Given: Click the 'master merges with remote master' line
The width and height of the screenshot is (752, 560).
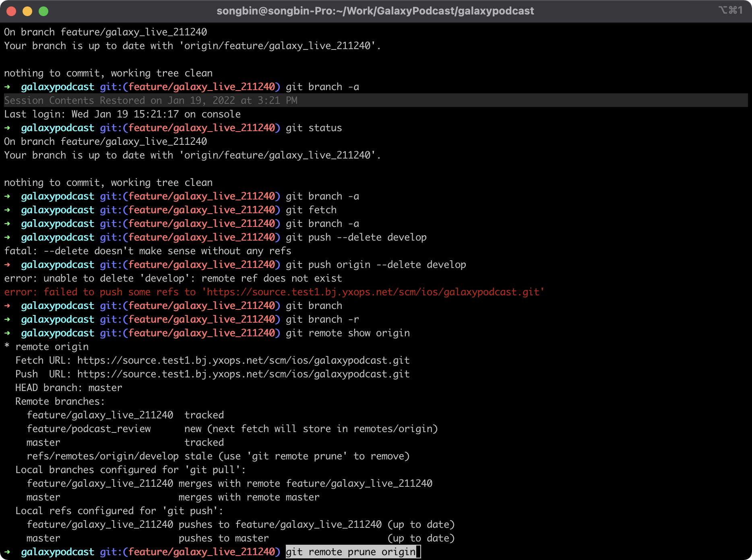Looking at the screenshot, I should click(173, 497).
